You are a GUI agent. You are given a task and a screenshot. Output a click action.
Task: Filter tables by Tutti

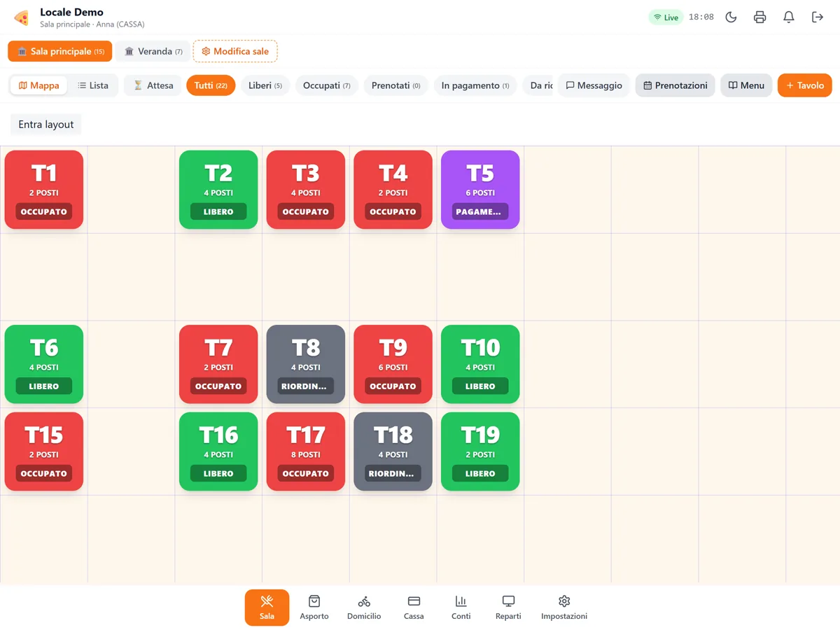pos(211,85)
